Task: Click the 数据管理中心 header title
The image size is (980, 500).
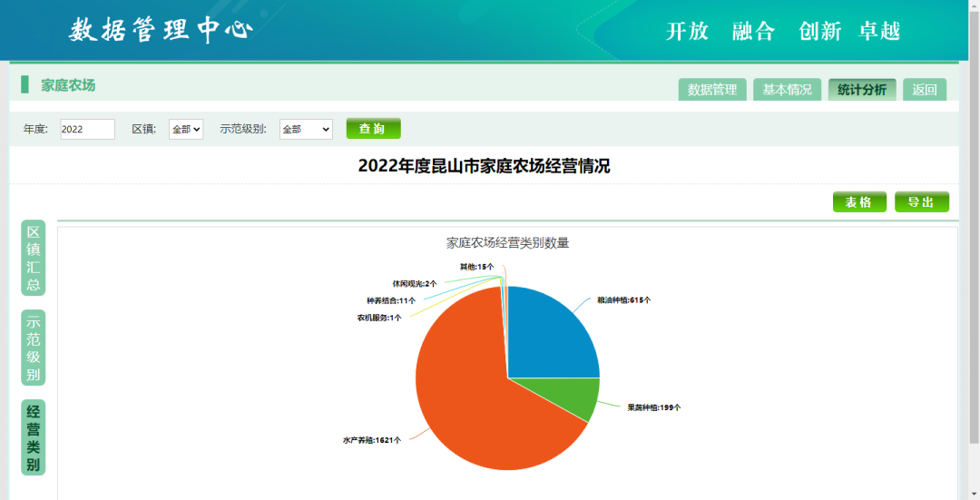Action: [161, 30]
